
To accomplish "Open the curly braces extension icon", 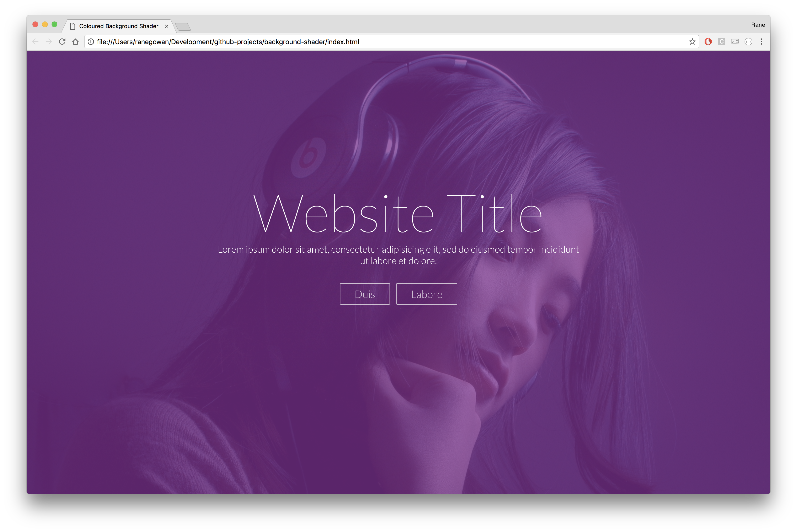I will pos(748,42).
